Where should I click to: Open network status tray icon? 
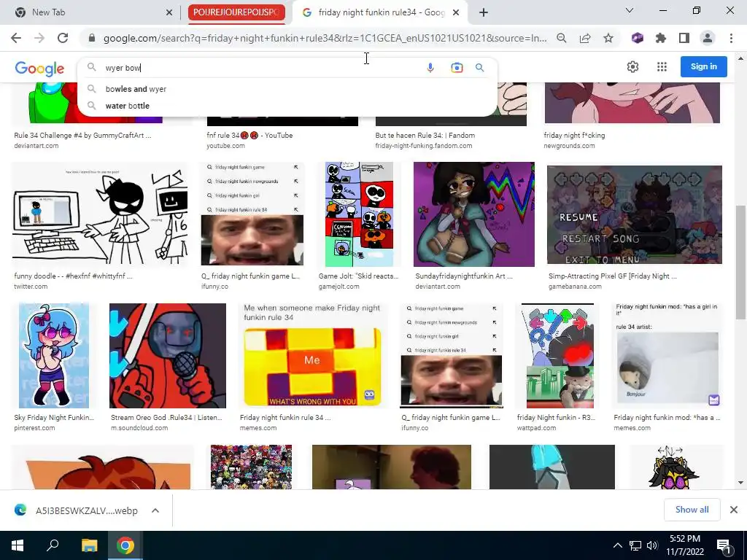click(635, 545)
